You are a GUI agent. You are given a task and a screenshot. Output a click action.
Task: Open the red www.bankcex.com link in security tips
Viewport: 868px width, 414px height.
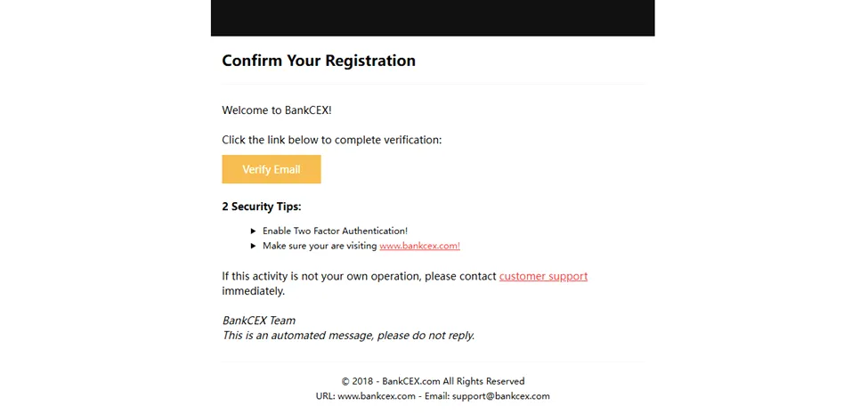pos(419,246)
